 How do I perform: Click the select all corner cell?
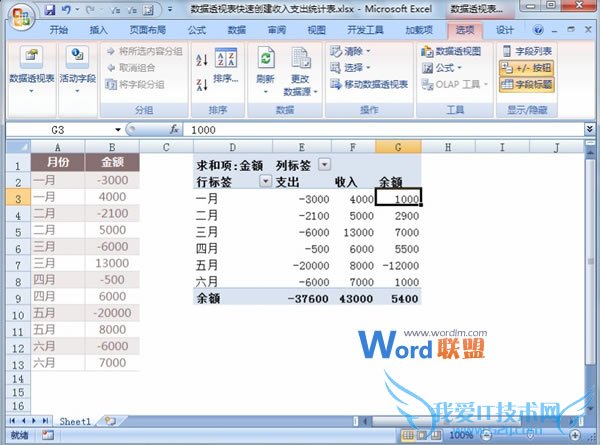coord(18,147)
